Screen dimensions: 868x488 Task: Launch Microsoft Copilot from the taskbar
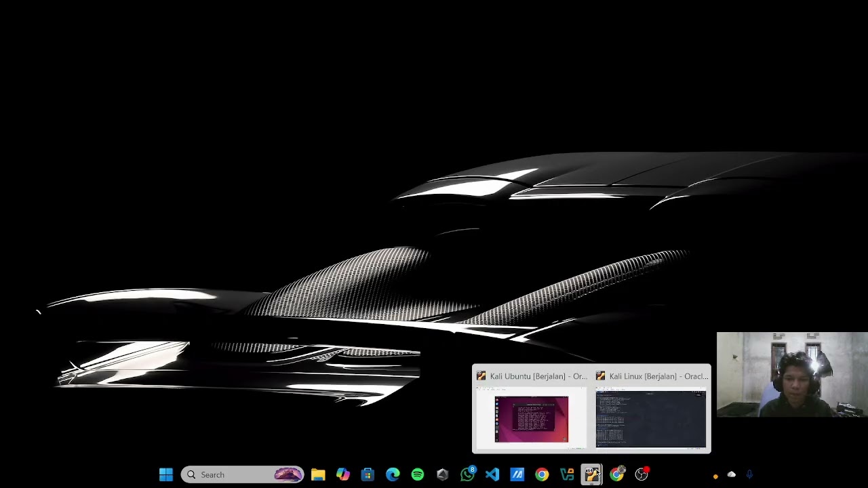pyautogui.click(x=343, y=474)
